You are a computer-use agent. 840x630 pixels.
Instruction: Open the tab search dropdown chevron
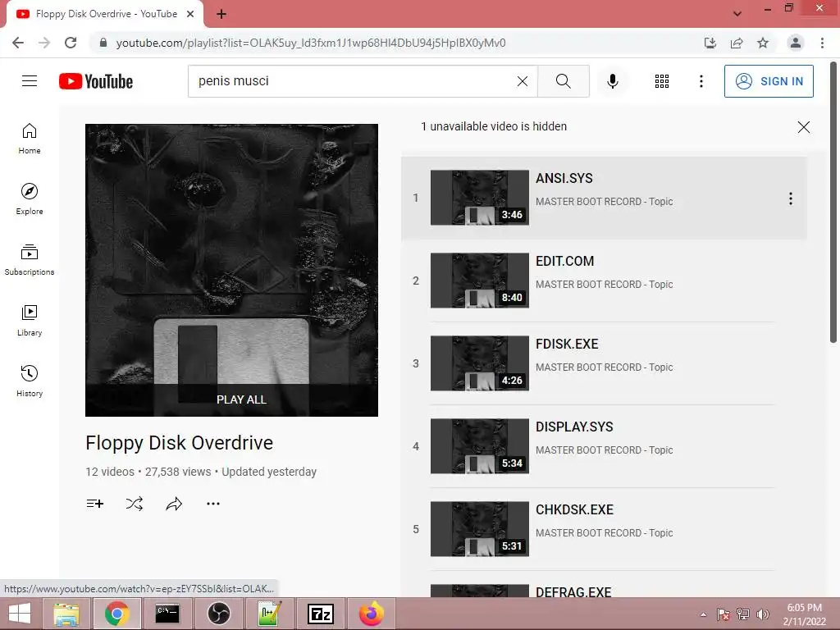click(x=737, y=14)
